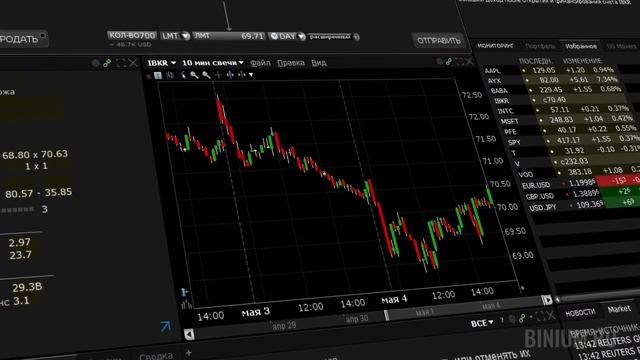Switch to the Избранное tab
The image size is (640, 360).
pyautogui.click(x=581, y=46)
